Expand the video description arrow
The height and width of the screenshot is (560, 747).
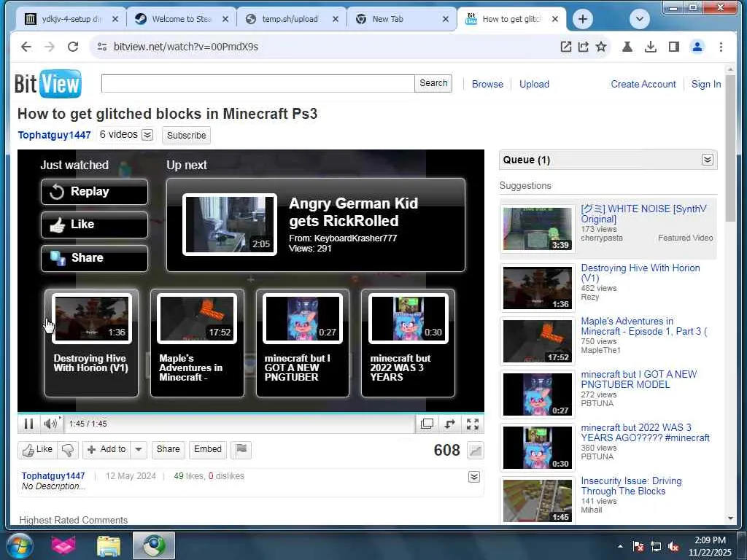point(474,477)
